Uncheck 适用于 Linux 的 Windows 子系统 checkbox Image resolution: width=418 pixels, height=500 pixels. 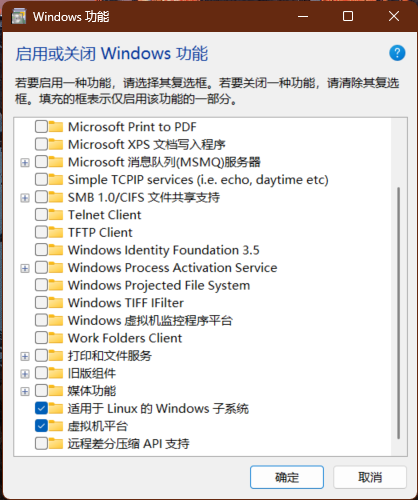[x=41, y=408]
